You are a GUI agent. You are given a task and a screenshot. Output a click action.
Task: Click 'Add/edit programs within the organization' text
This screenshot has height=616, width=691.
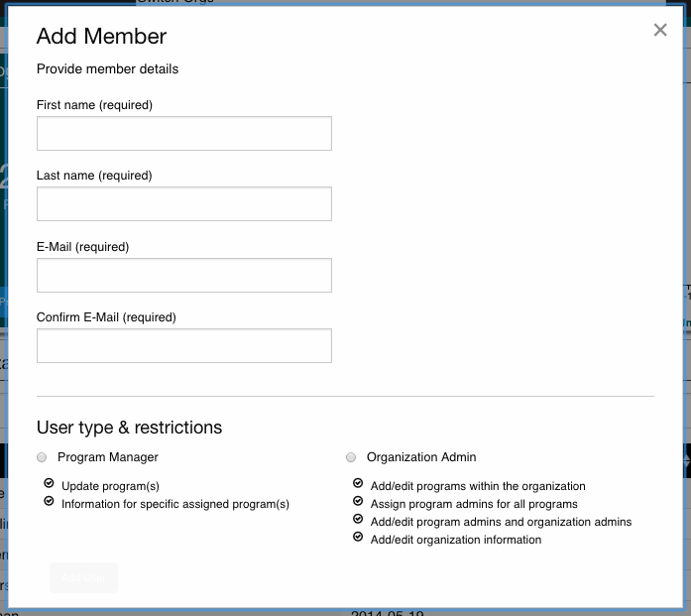(x=478, y=486)
